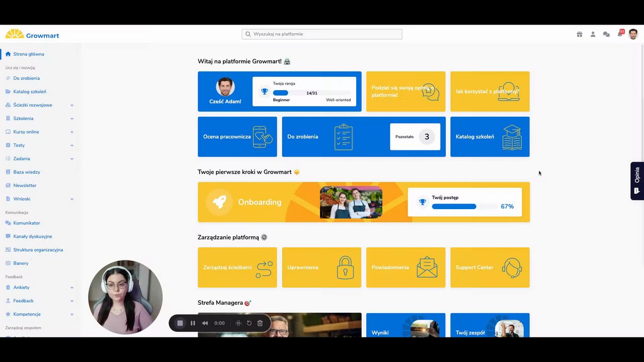Expand the Kompetencje submenu arrow
Viewport: 644px width, 362px height.
click(x=72, y=314)
